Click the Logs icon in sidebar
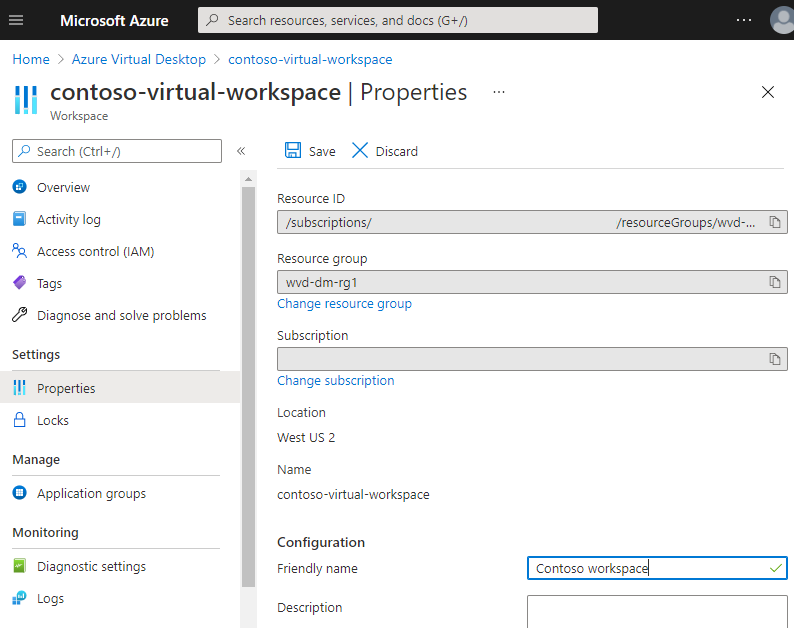This screenshot has height=628, width=794. pos(19,598)
